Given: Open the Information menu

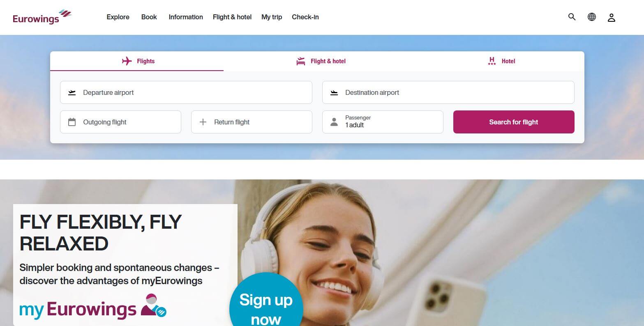Looking at the screenshot, I should tap(186, 17).
